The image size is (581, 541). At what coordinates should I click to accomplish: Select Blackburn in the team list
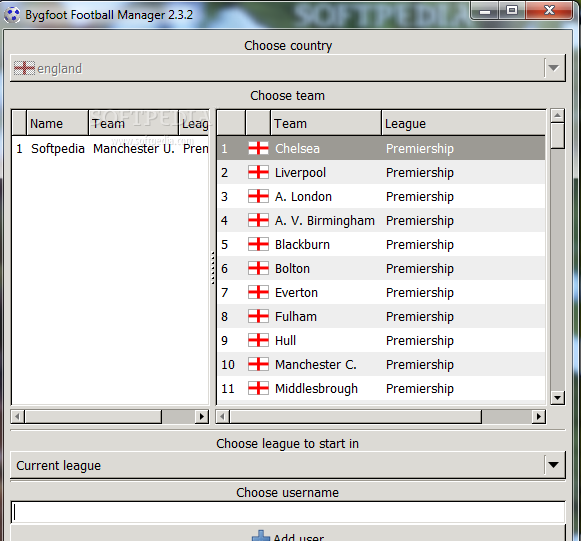(x=381, y=245)
